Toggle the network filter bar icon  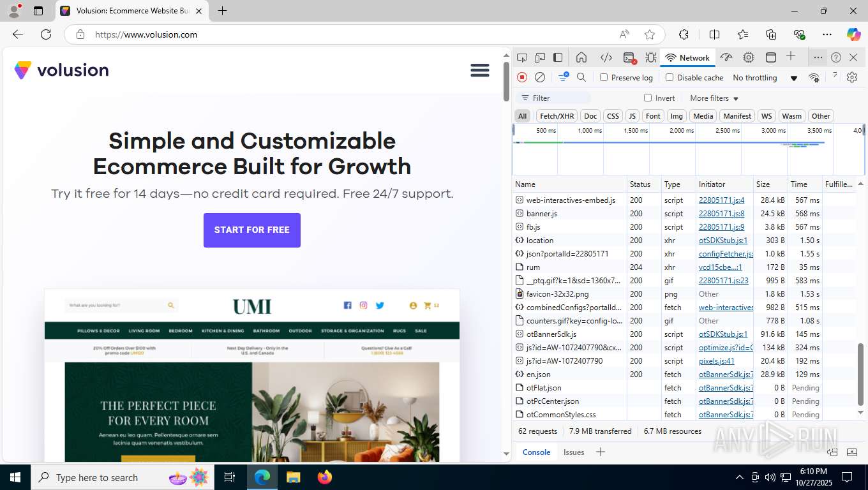tap(564, 77)
